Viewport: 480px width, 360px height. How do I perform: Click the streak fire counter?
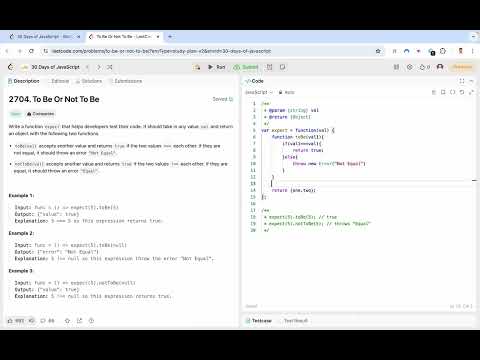coord(425,67)
